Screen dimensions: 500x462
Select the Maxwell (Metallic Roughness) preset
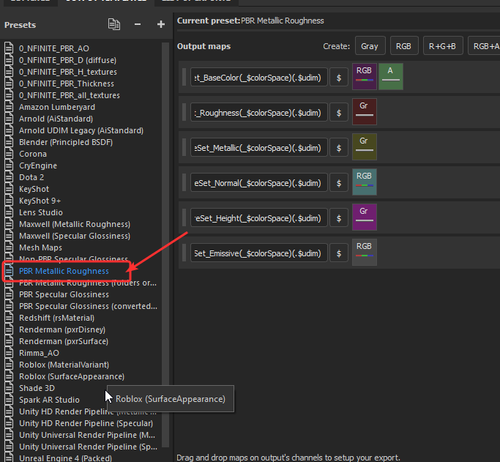click(75, 224)
